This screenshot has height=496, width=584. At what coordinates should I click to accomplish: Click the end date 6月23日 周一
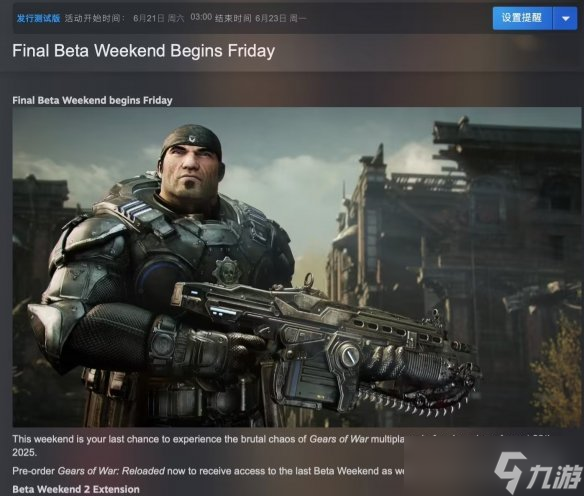281,18
